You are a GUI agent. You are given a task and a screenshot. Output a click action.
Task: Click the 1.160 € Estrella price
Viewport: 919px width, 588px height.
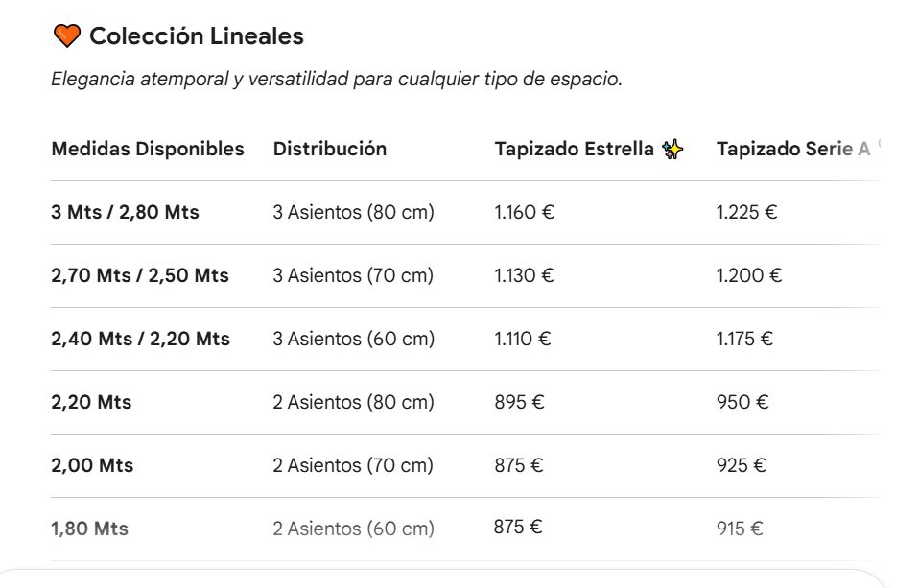524,212
